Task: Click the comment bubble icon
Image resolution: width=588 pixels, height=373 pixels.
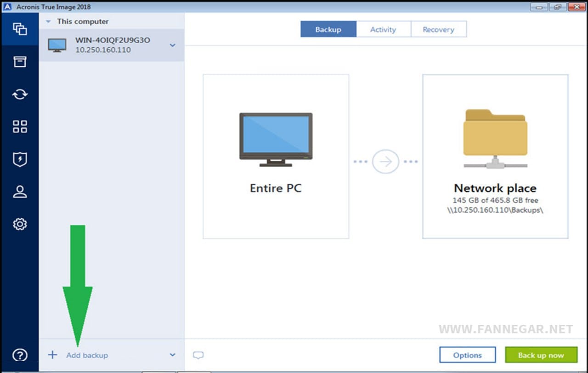Action: tap(198, 355)
